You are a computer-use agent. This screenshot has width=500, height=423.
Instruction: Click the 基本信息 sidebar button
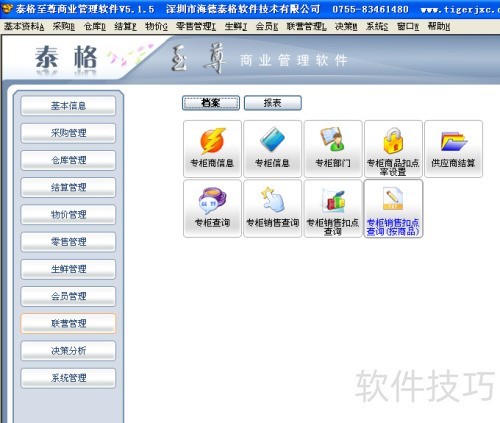pyautogui.click(x=68, y=106)
